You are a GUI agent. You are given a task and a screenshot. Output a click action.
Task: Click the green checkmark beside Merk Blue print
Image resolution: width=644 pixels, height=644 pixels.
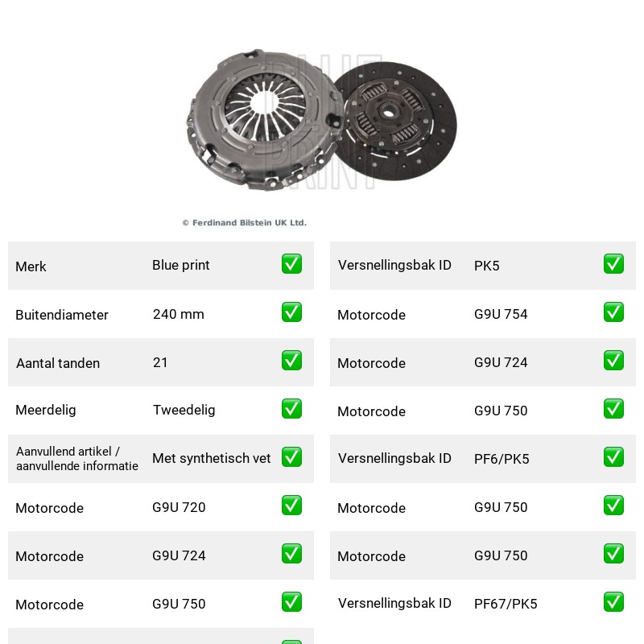coord(291,264)
